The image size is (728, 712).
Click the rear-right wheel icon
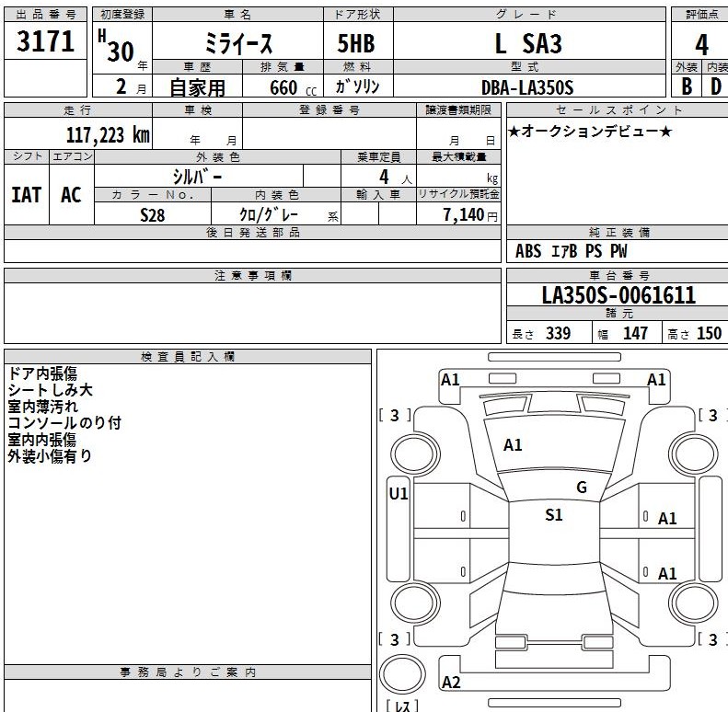click(693, 603)
